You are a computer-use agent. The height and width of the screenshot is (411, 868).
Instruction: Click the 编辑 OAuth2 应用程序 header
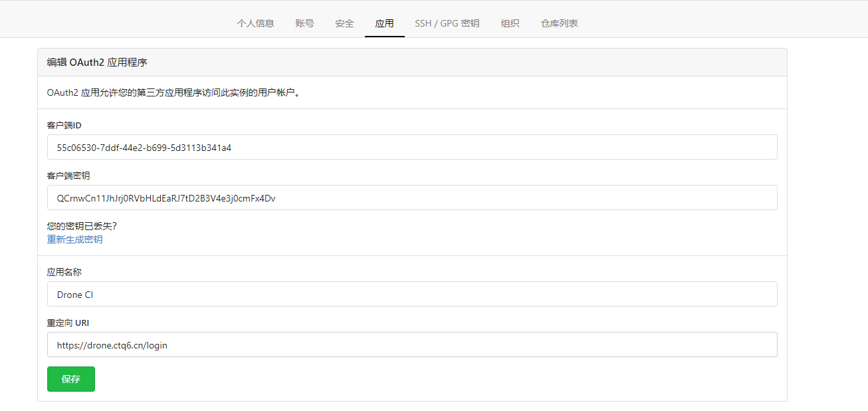(97, 63)
